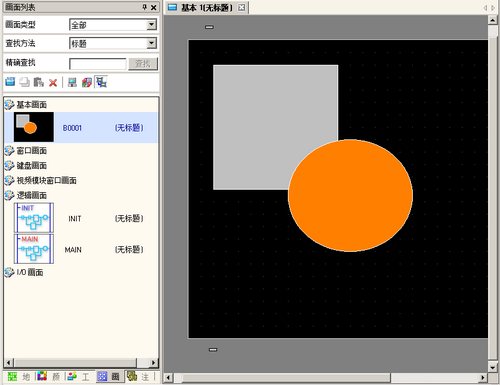Viewport: 500px width, 385px height.
Task: Click the tab scroll left arrow
Action: click(485, 8)
